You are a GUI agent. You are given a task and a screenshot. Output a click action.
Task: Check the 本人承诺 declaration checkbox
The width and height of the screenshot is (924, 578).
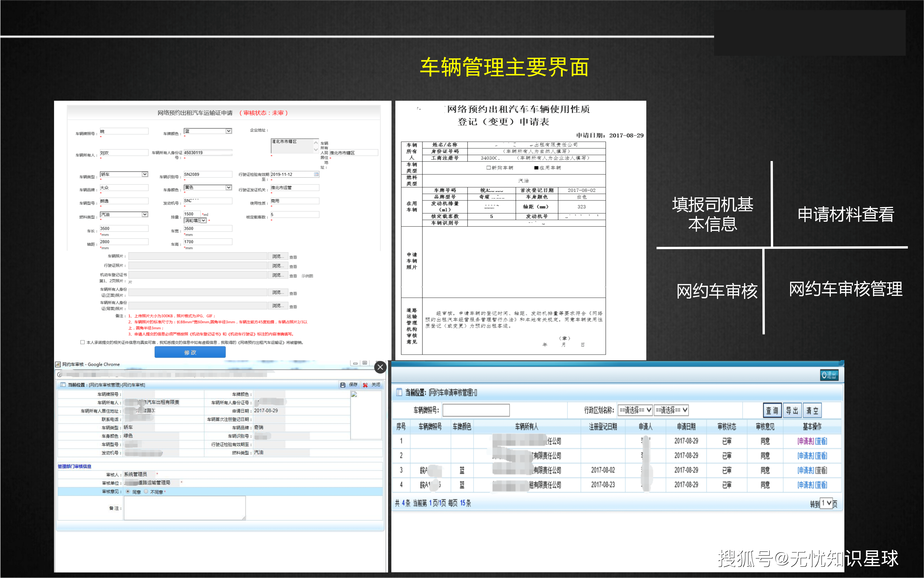(82, 343)
